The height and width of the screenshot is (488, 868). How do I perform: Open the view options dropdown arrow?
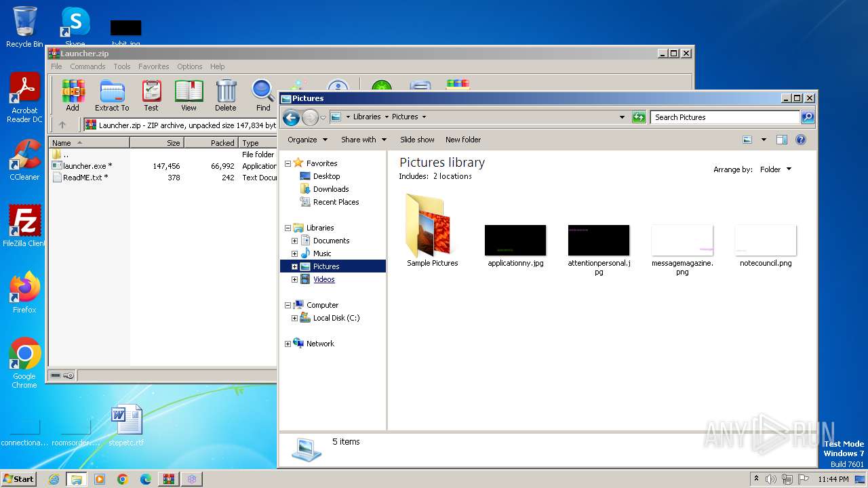coord(764,140)
